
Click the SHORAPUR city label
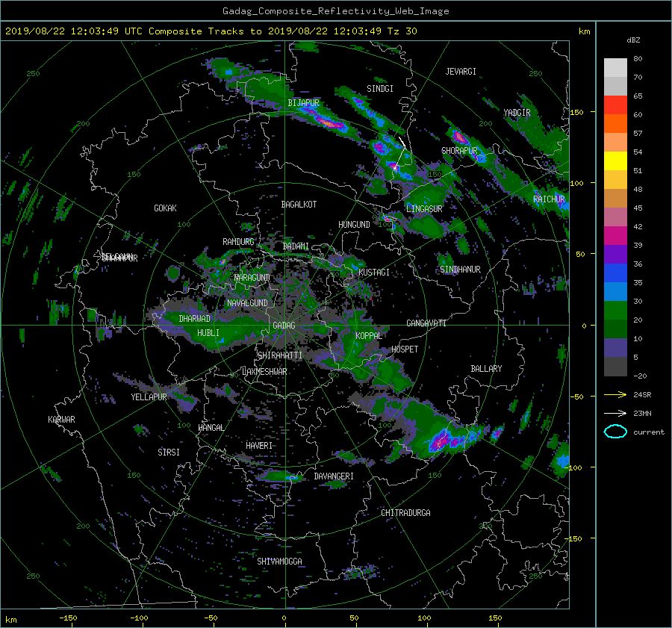coord(459,151)
